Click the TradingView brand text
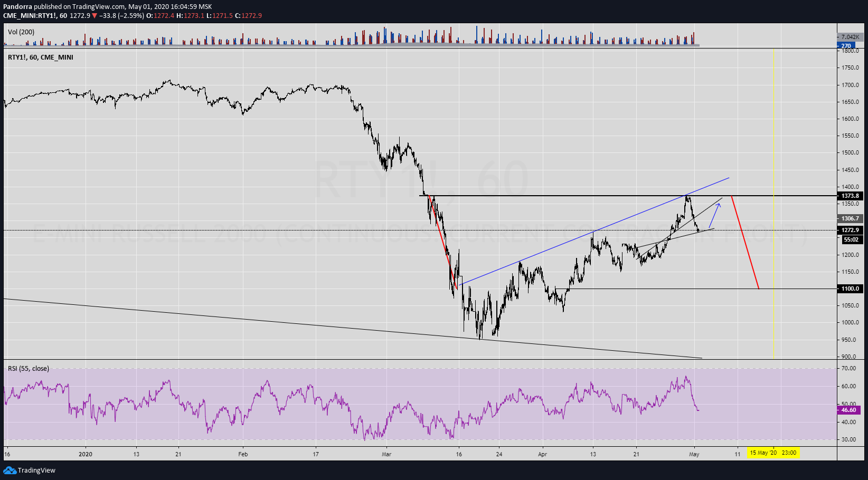The height and width of the screenshot is (480, 868). (36, 471)
